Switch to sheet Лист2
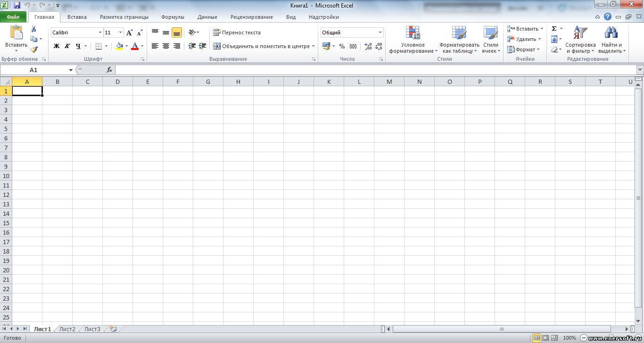 [x=67, y=329]
